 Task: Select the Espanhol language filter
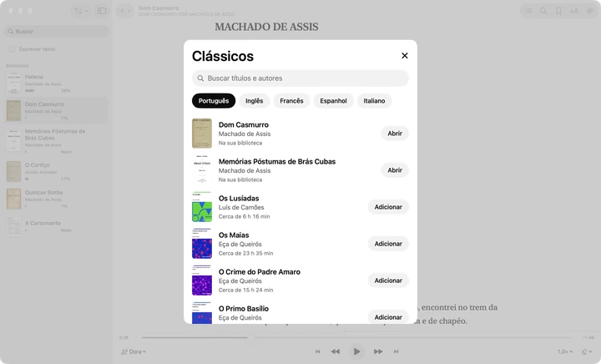pyautogui.click(x=333, y=101)
